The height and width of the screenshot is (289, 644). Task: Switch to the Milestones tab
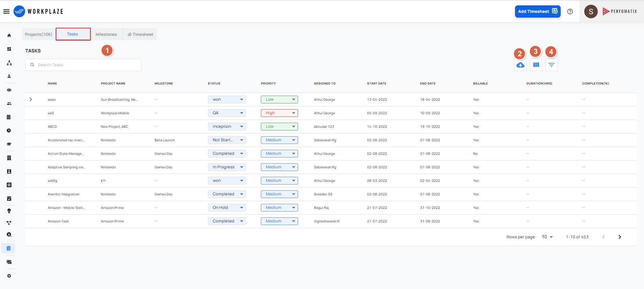click(x=106, y=34)
